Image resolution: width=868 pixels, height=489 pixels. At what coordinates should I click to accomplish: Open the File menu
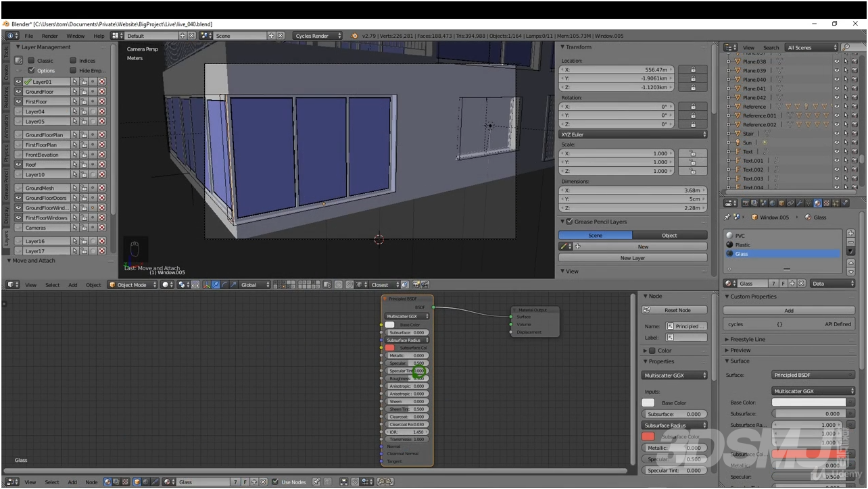coord(28,36)
